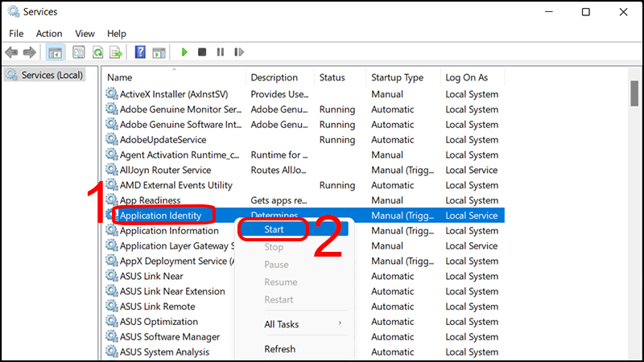Click the Export List toolbar icon

[x=116, y=52]
